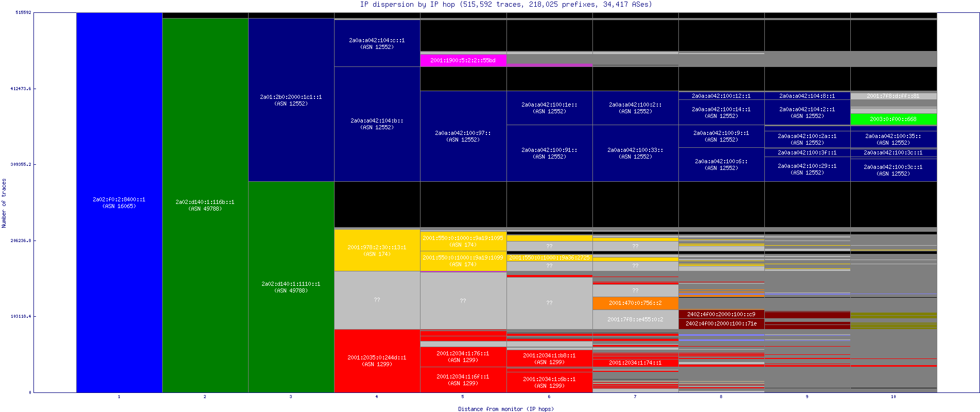This screenshot has height=412, width=980.
Task: Click the yellow 2001:978:2:30::13:1 block
Action: coord(377,250)
